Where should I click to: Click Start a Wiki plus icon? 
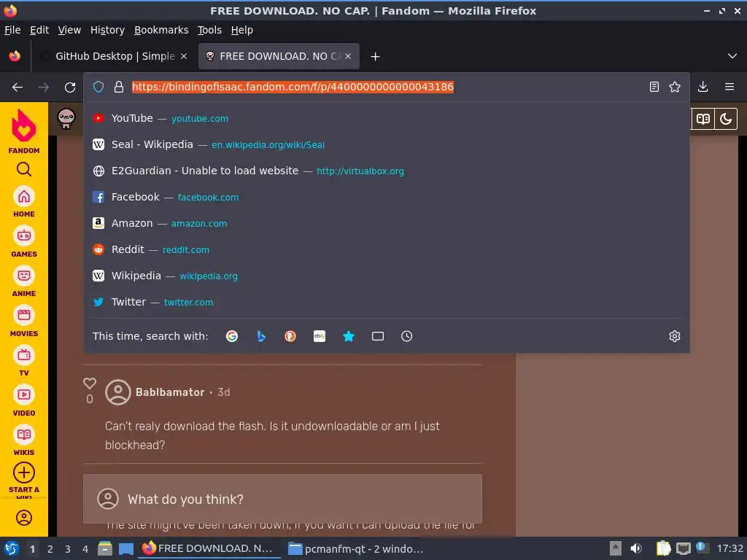[x=24, y=472]
